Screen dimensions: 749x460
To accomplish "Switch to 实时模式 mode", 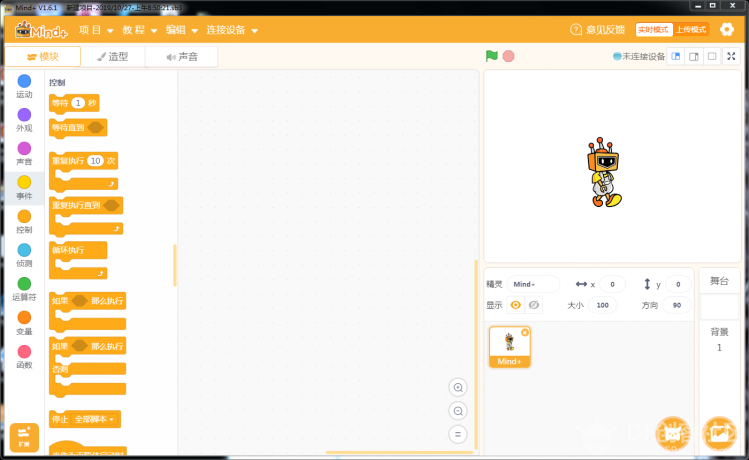I will coord(653,30).
